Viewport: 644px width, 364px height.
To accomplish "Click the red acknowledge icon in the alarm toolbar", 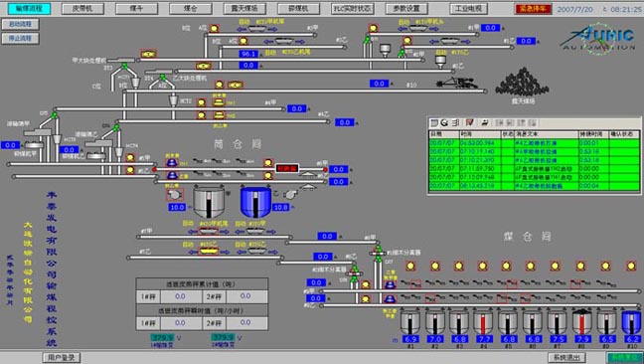I will pos(470,123).
